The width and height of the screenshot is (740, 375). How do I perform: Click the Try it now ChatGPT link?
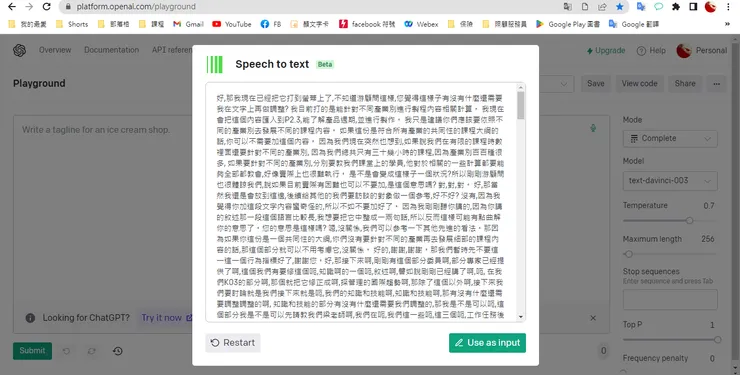click(x=167, y=318)
